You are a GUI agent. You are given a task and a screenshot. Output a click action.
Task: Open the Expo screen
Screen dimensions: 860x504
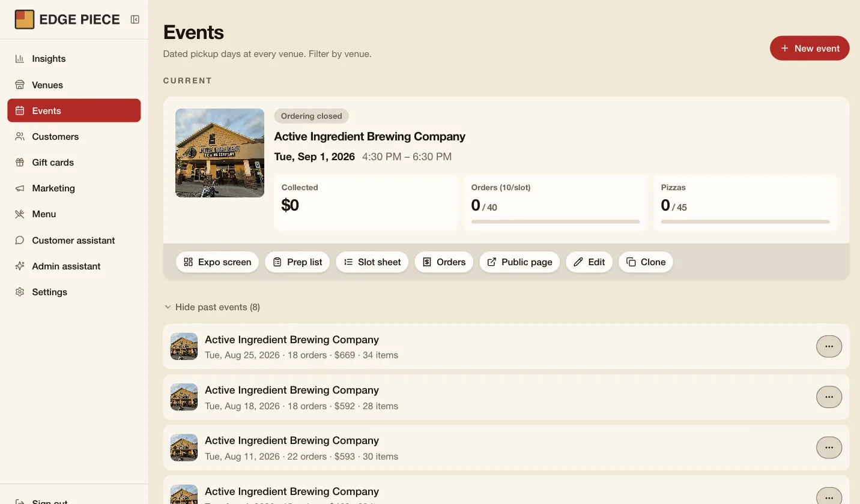(x=217, y=262)
